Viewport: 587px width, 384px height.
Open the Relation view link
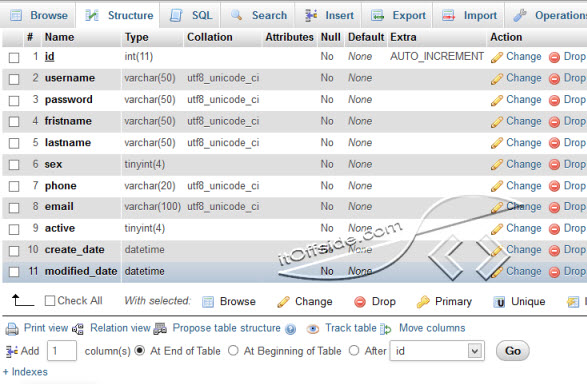point(120,328)
